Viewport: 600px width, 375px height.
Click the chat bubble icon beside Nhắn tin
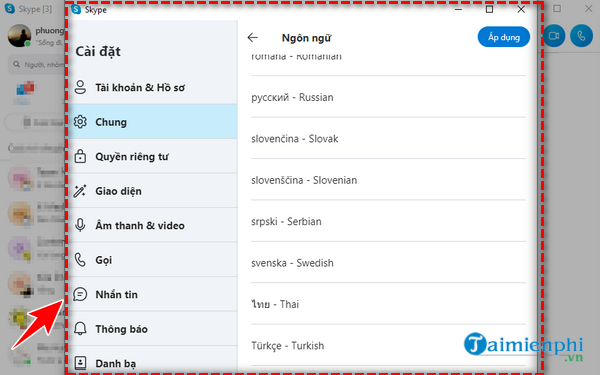80,294
